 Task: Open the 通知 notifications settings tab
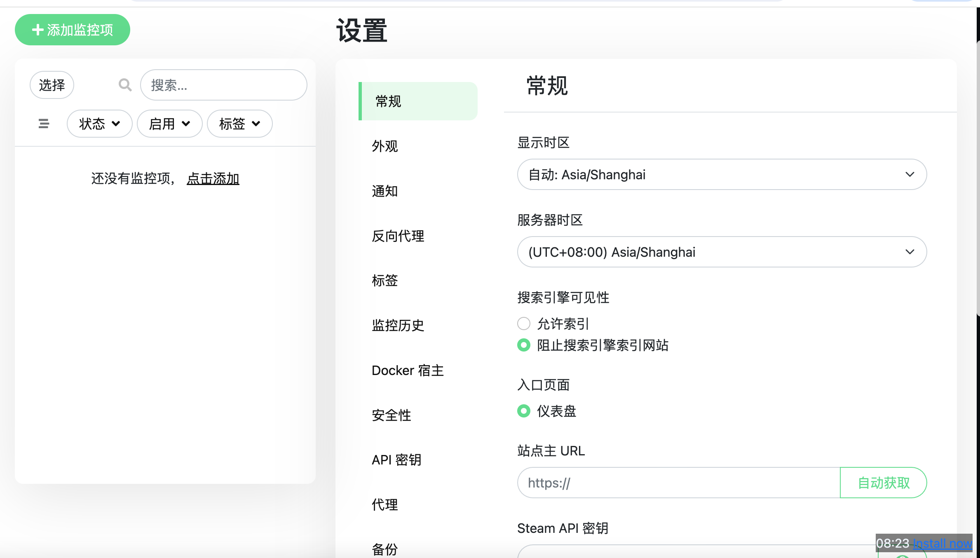click(x=385, y=191)
